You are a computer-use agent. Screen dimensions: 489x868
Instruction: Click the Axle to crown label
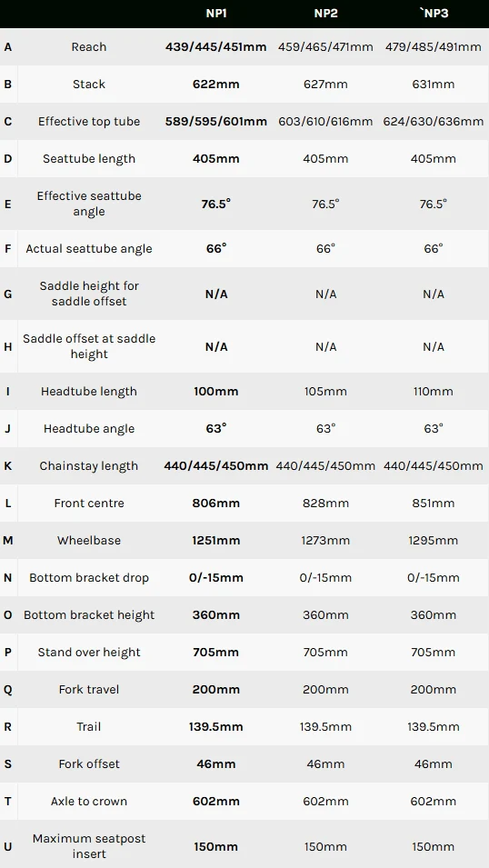tap(88, 801)
